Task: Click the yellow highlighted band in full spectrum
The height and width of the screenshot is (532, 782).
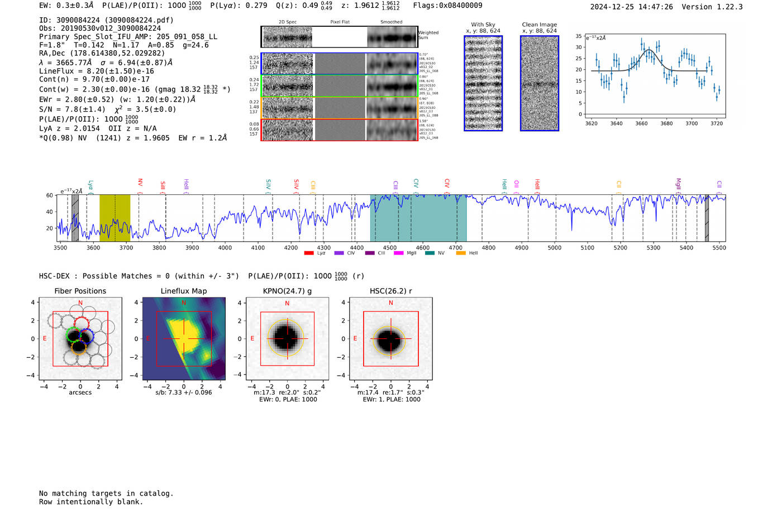Action: (x=115, y=218)
